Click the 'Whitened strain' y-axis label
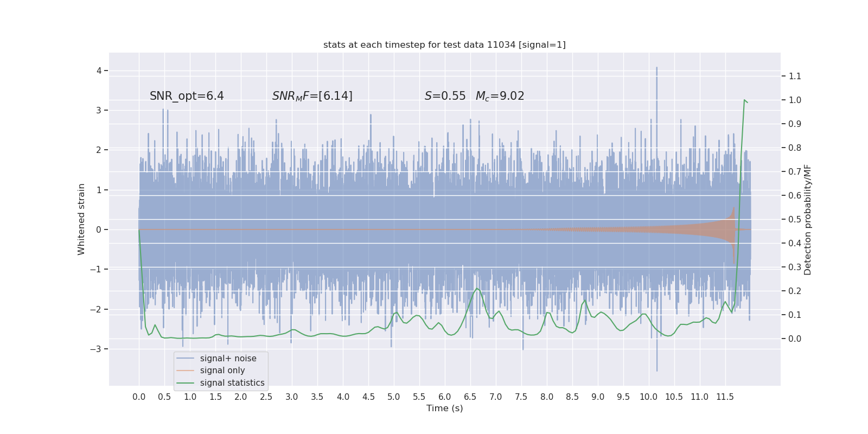The width and height of the screenshot is (868, 434). (x=81, y=219)
